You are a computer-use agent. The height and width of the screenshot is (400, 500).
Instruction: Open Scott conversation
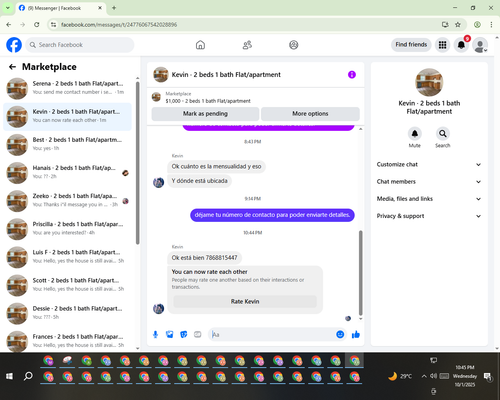coord(67,285)
